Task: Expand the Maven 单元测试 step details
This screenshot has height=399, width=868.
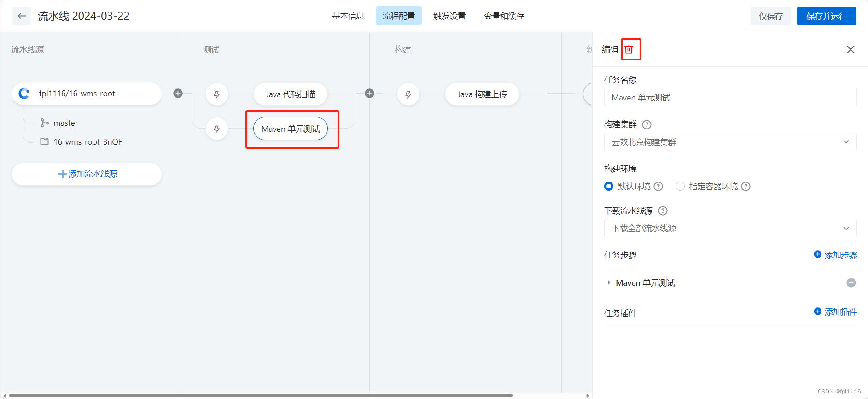Action: (609, 282)
